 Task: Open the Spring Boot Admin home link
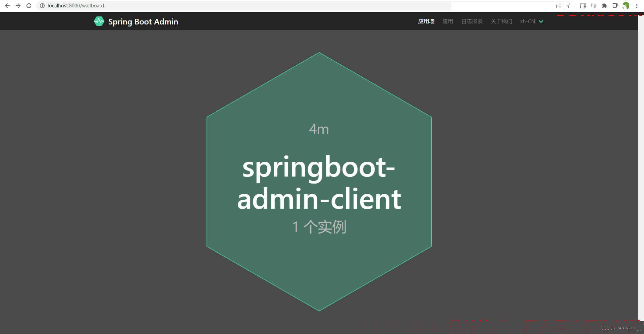tap(136, 21)
